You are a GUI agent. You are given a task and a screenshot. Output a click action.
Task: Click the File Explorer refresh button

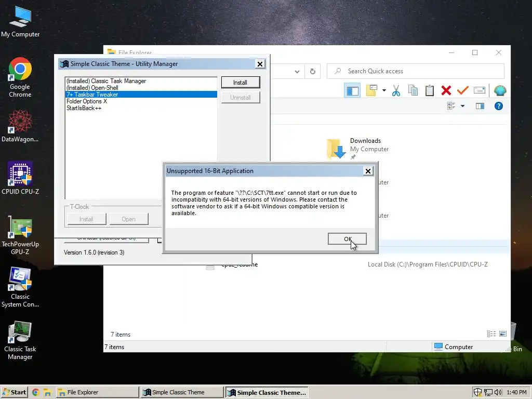pos(312,71)
